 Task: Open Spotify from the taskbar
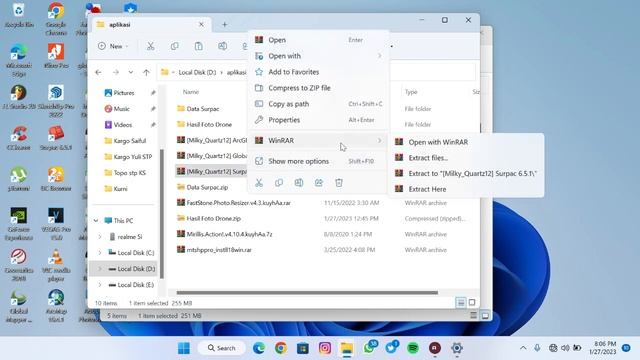pyautogui.click(x=413, y=348)
